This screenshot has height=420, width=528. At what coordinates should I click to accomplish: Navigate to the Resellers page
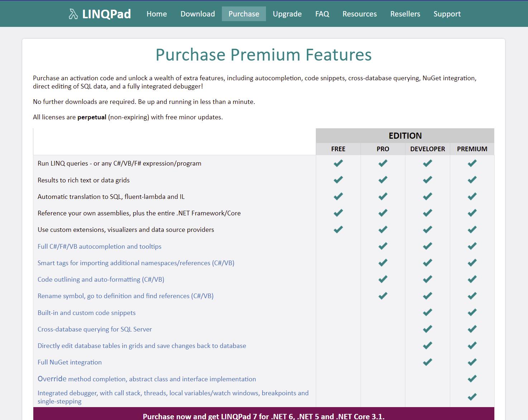405,14
